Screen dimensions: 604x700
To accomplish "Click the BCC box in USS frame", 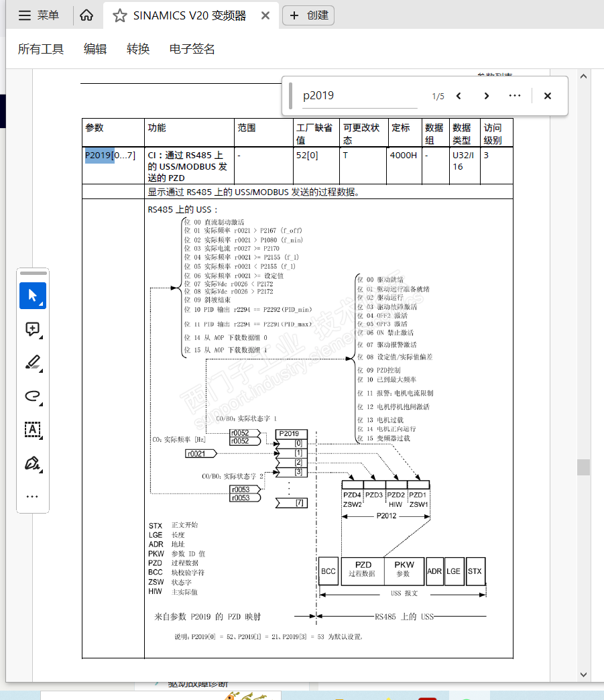I will click(328, 571).
